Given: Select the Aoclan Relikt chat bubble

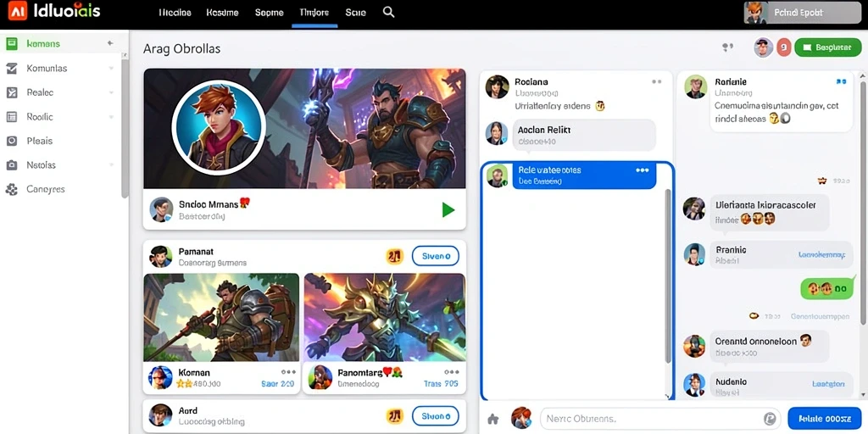Looking at the screenshot, I should (x=584, y=135).
